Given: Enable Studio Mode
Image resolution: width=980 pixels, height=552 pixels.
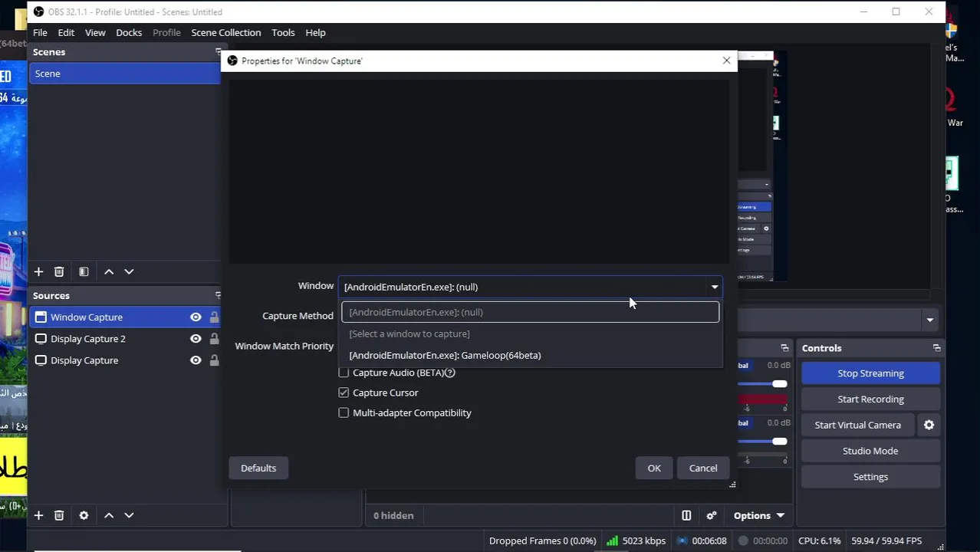Looking at the screenshot, I should 870,451.
